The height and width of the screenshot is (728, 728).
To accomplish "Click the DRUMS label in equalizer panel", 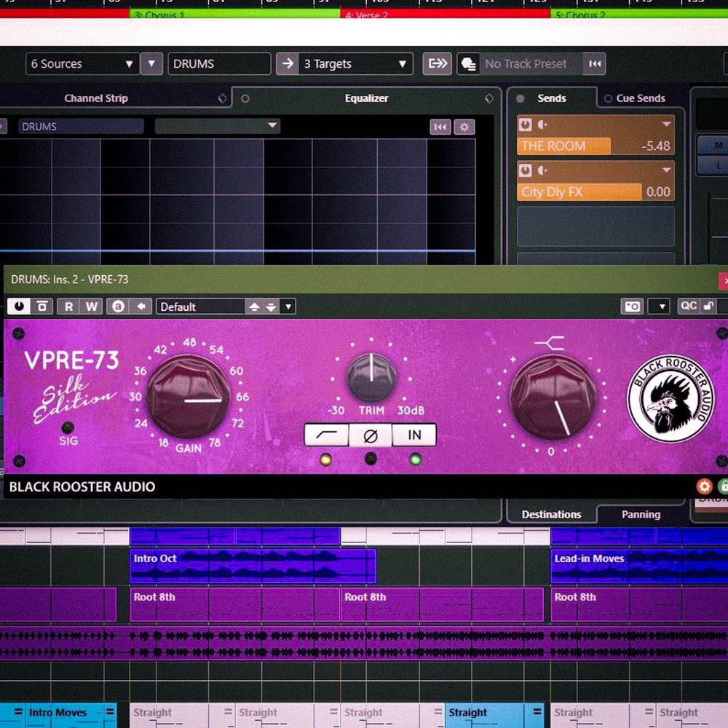I will [x=81, y=126].
